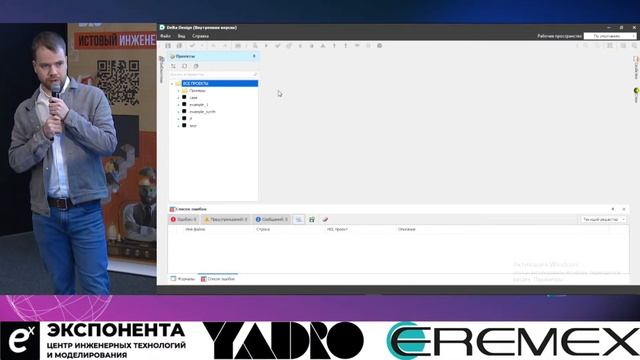Click the magnifier icon in the project search box

256,74
